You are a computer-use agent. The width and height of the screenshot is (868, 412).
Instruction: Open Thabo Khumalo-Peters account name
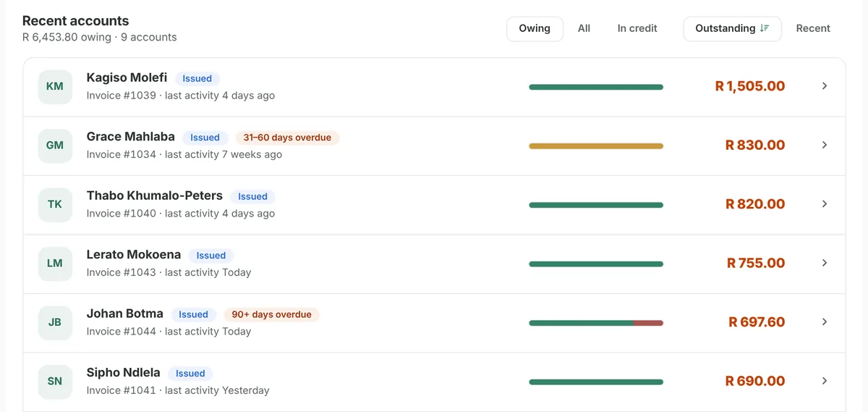coord(154,196)
